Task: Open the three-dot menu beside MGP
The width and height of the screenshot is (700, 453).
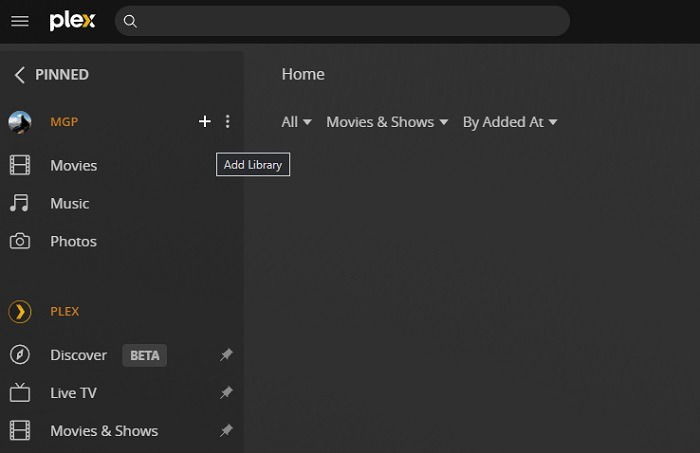Action: (x=228, y=121)
